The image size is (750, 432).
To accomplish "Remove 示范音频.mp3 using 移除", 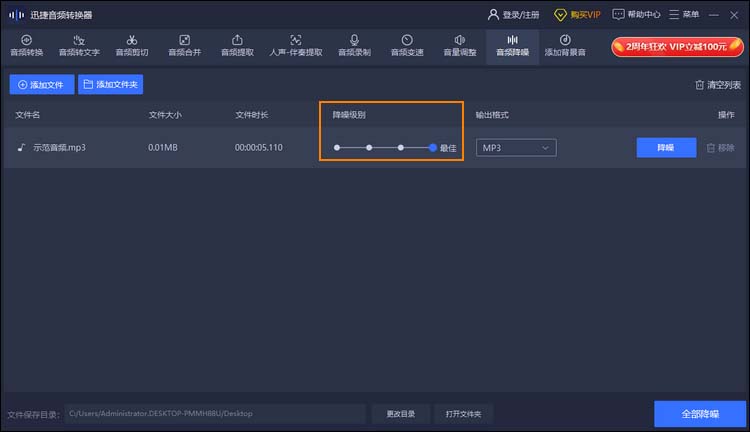I will pyautogui.click(x=720, y=148).
